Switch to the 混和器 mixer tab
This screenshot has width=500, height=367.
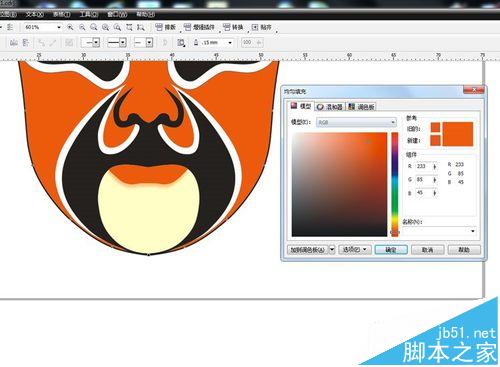tap(330, 107)
